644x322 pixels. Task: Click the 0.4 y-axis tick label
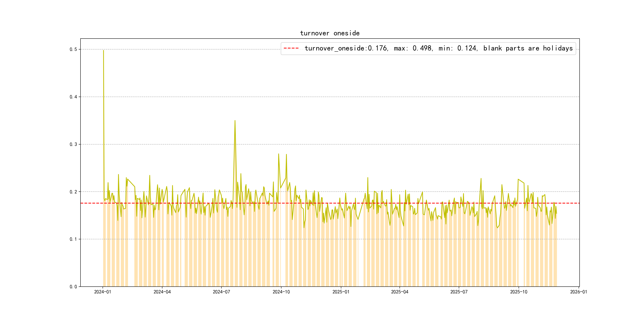[x=73, y=97]
